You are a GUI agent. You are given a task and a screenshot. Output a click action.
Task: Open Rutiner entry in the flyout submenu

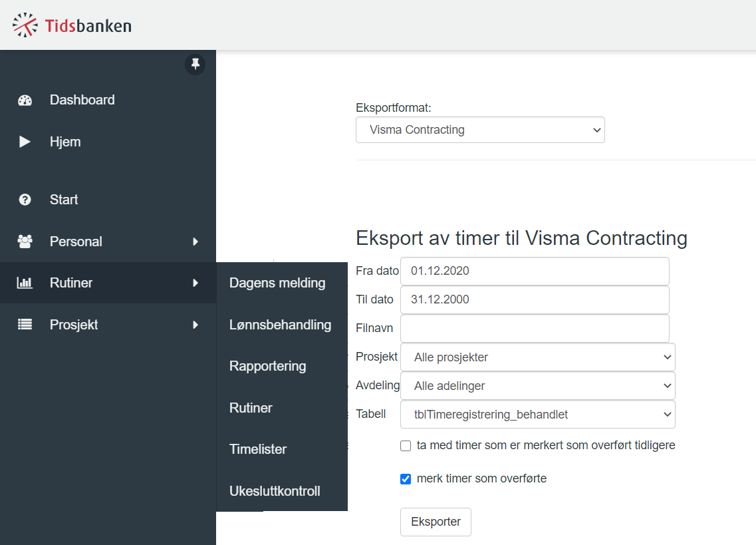pyautogui.click(x=282, y=408)
